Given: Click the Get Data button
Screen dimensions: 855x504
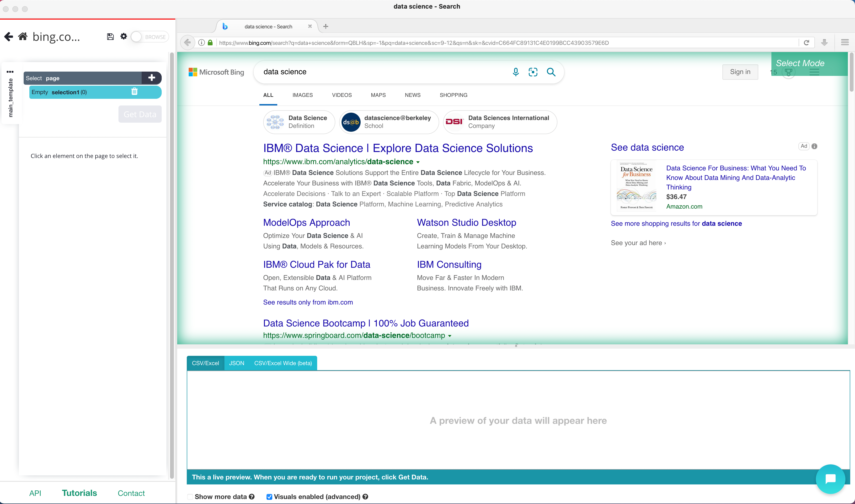Looking at the screenshot, I should point(140,114).
